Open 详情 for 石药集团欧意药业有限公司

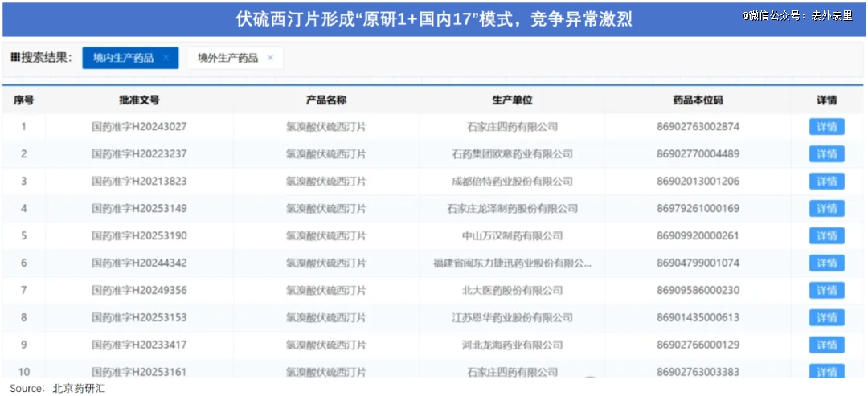click(x=826, y=153)
